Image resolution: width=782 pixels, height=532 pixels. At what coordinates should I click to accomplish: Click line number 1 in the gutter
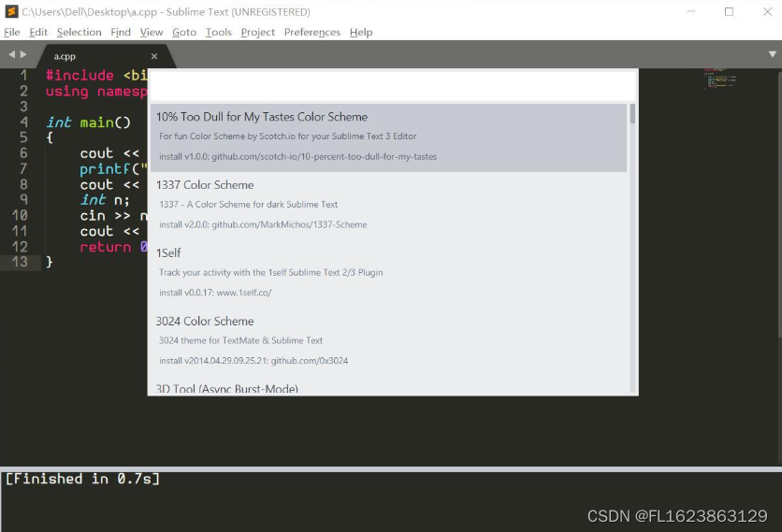click(x=23, y=76)
